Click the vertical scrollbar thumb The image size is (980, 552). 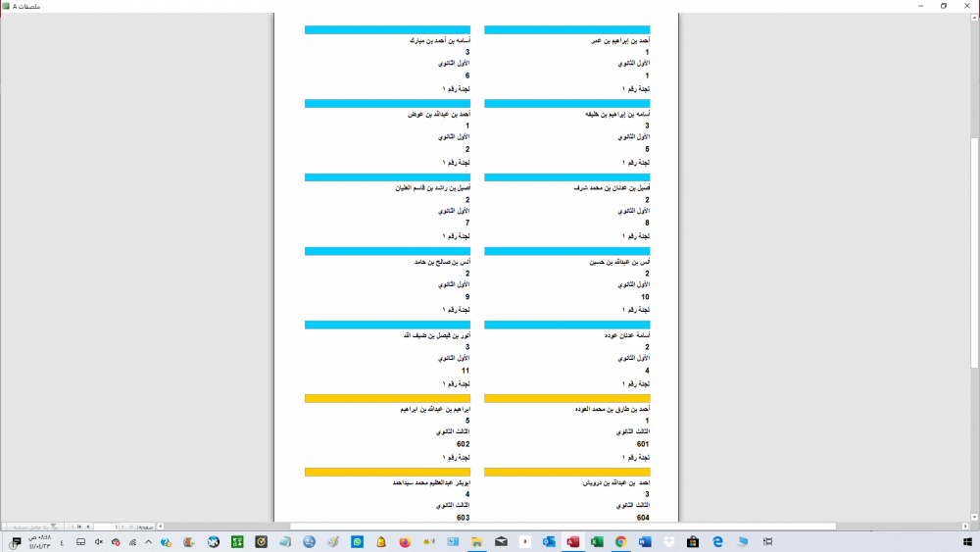tap(974, 253)
